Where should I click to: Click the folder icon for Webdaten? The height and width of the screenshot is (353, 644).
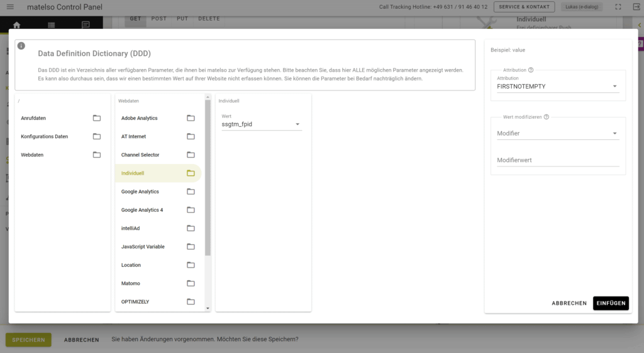97,155
